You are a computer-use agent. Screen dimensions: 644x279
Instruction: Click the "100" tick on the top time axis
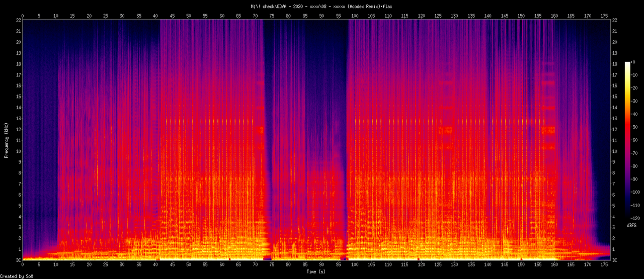tap(355, 16)
